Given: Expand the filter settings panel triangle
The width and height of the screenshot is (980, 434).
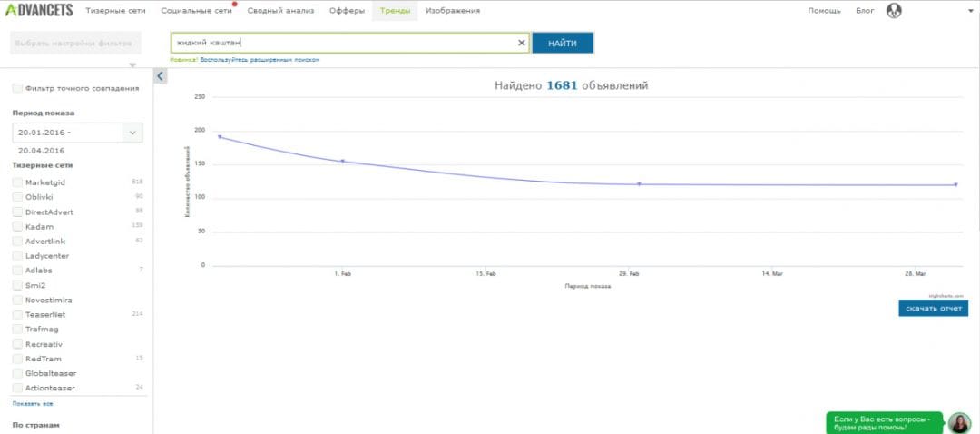Looking at the screenshot, I should 132,65.
